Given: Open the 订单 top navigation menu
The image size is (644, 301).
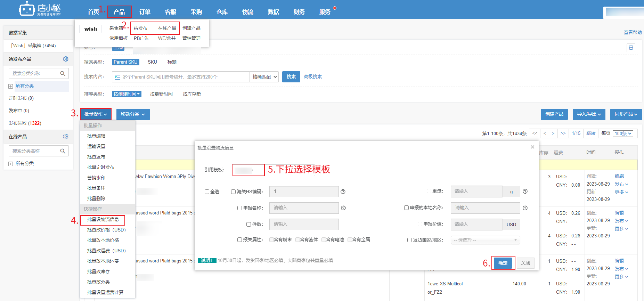Looking at the screenshot, I should 145,12.
